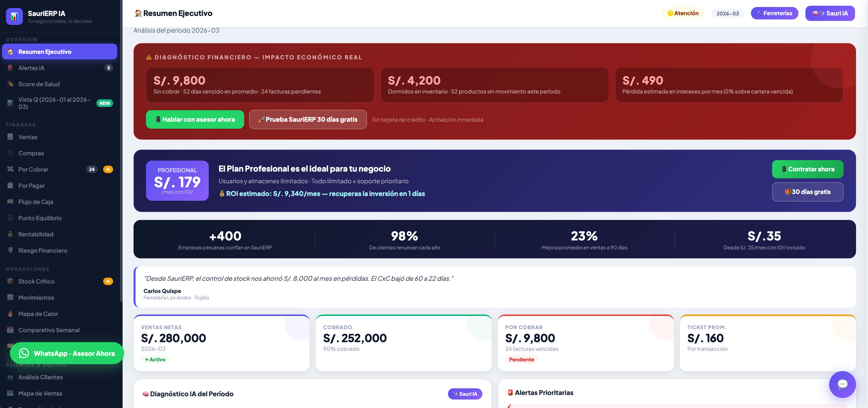Click the star badge on Por Cobrar
This screenshot has width=868, height=408.
pos(108,169)
